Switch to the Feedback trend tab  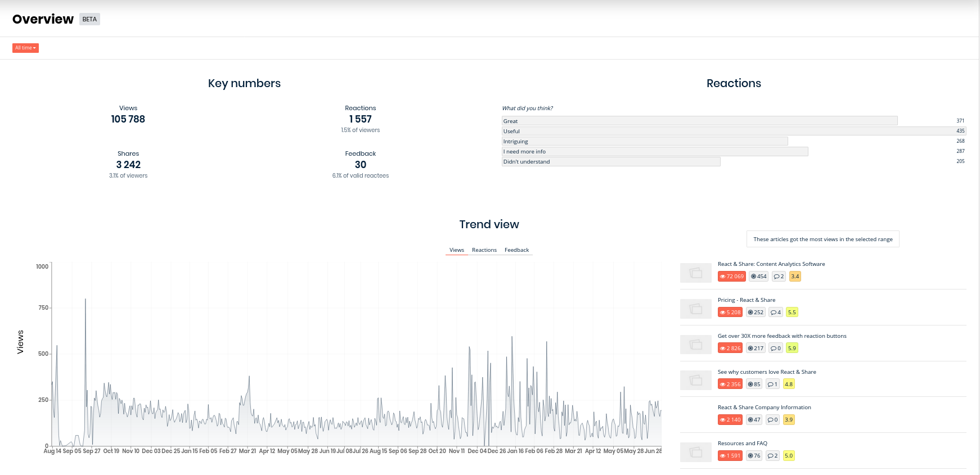coord(516,250)
